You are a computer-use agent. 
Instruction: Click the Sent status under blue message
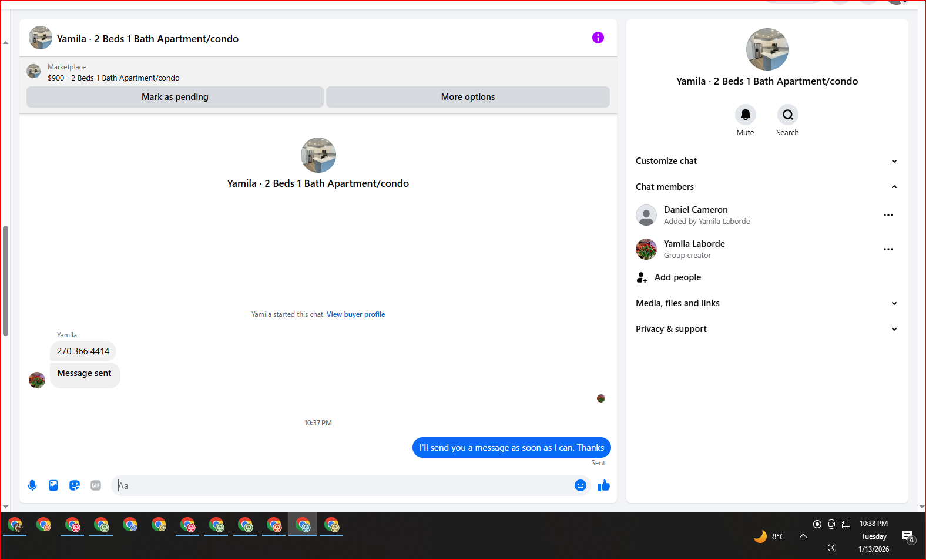pos(598,463)
